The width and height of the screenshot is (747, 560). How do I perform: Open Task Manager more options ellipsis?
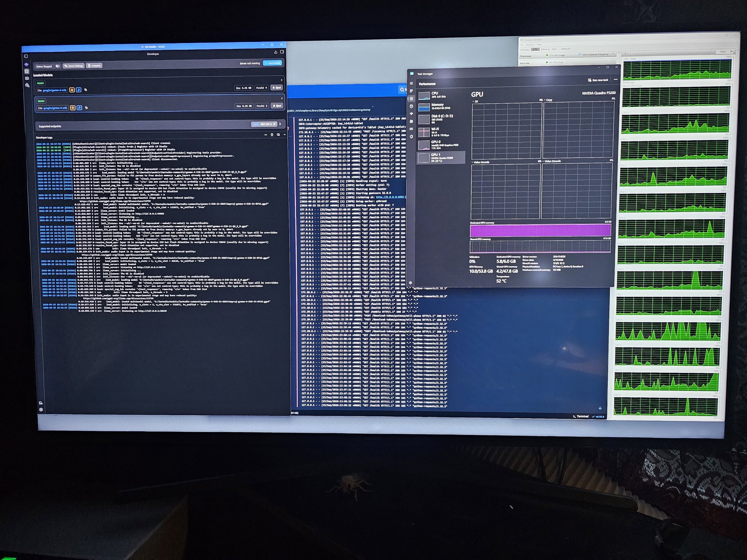point(616,79)
